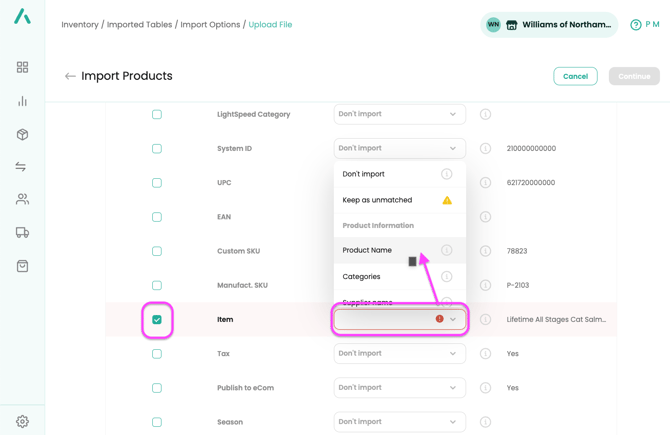Open the transfers arrows icon in sidebar

click(x=22, y=167)
